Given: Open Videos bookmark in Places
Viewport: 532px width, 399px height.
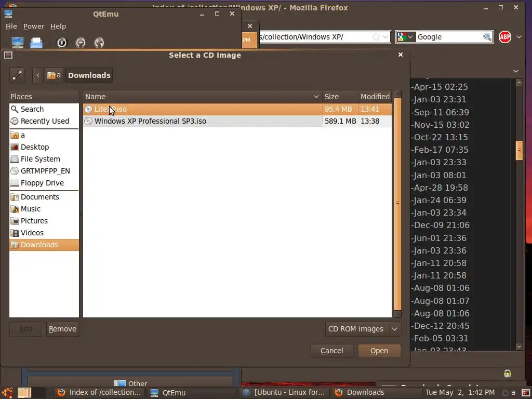Looking at the screenshot, I should pos(44,233).
